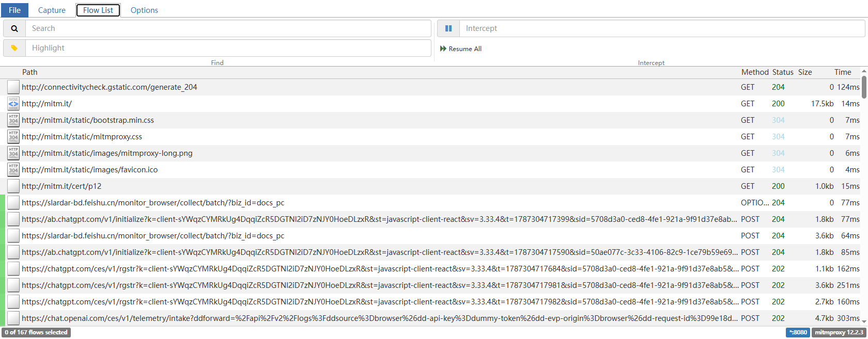Sort flows by Method column header
This screenshot has height=339, width=868.
click(x=755, y=72)
